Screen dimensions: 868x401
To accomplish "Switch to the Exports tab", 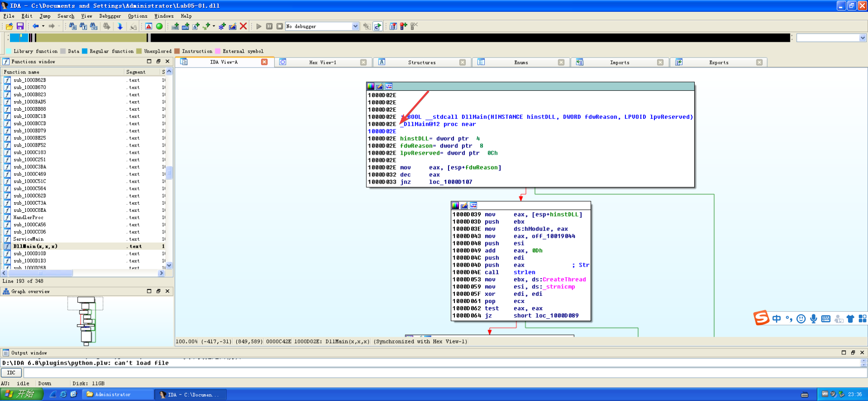I will pos(719,63).
